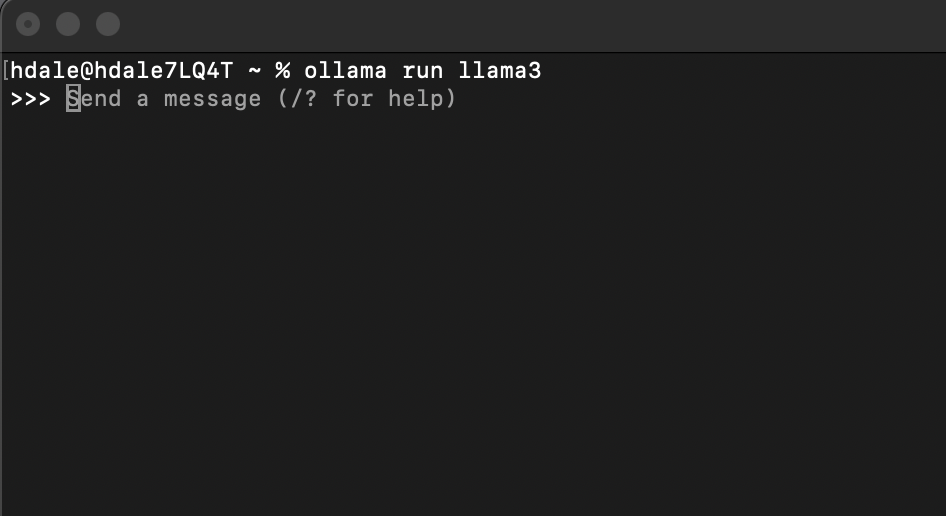This screenshot has width=946, height=516.
Task: Click the minimize window button
Action: pyautogui.click(x=68, y=24)
